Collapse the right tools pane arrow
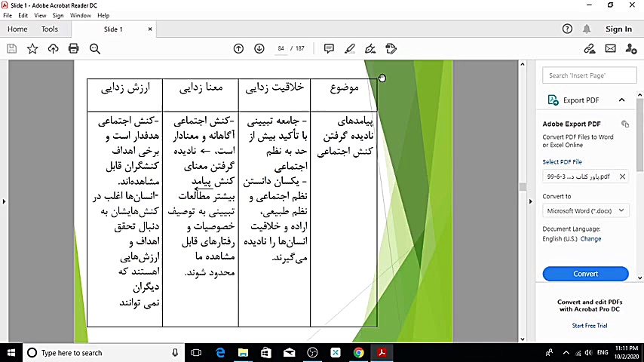The image size is (644, 362). coord(531,201)
